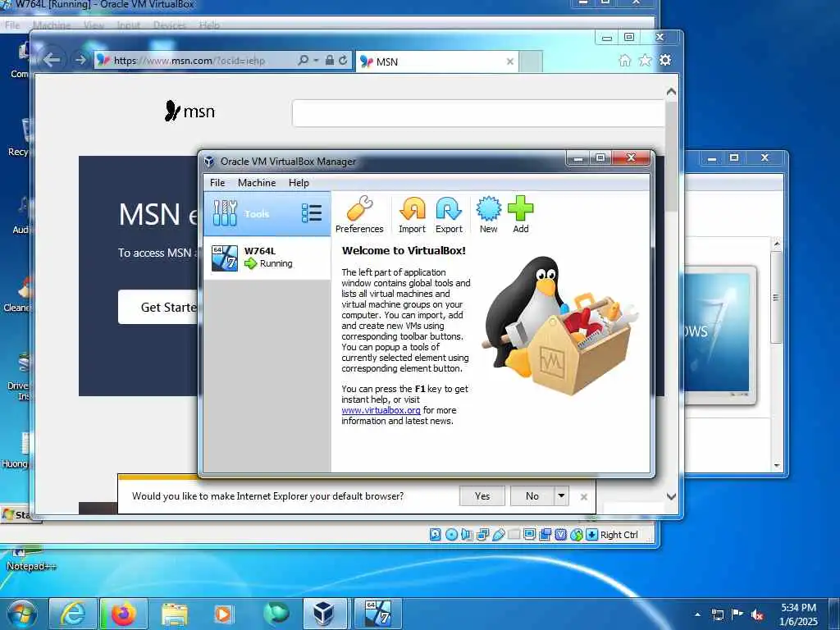Click No on default browser prompt
Image resolution: width=840 pixels, height=630 pixels.
[532, 496]
